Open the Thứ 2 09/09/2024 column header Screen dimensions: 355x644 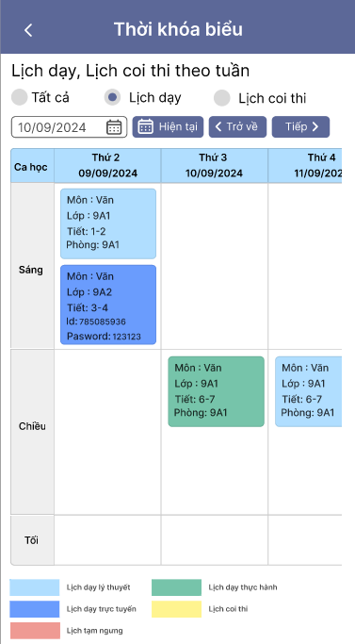click(x=107, y=166)
